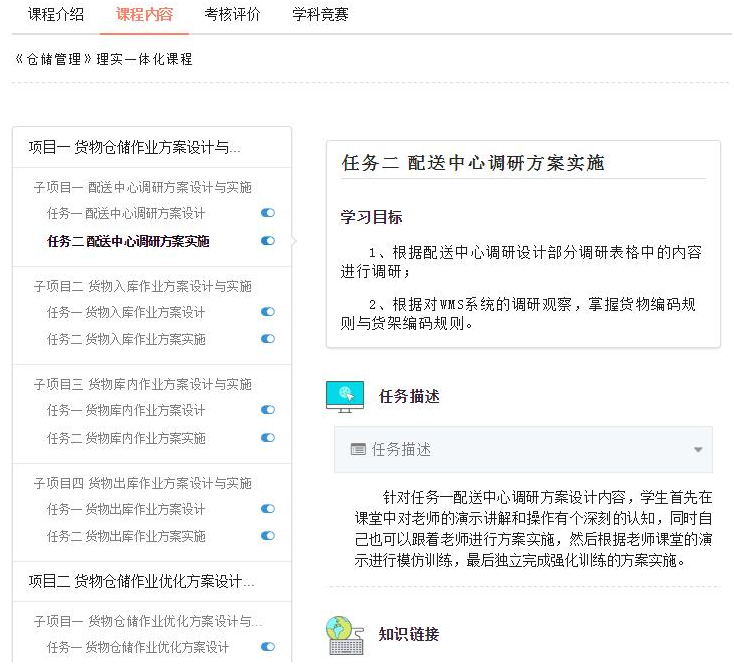This screenshot has width=734, height=664.
Task: Toggle switch for 任务一 配送中心调研方案设计
Action: tap(267, 213)
